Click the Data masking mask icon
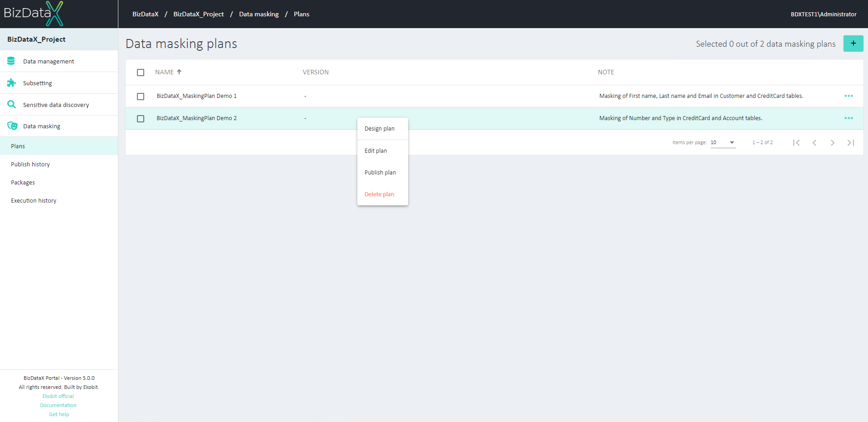This screenshot has height=422, width=868. (12, 126)
